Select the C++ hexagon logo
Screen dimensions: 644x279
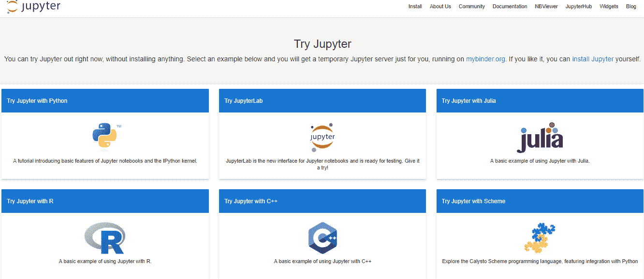coord(322,238)
